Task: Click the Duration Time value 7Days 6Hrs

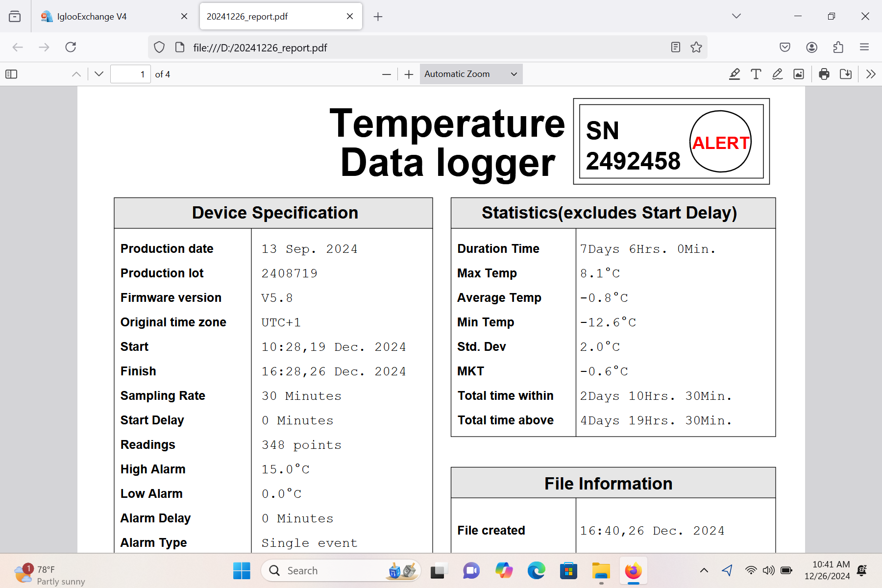Action: [x=648, y=249]
